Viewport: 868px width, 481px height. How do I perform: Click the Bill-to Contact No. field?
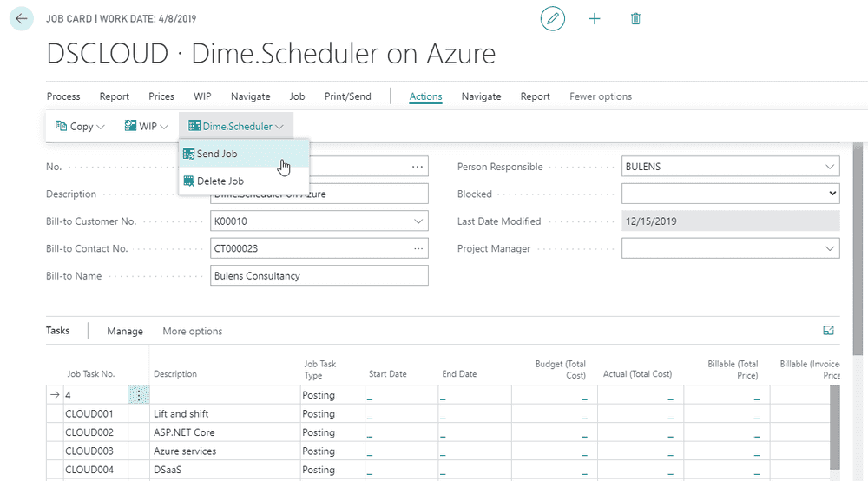coord(319,248)
